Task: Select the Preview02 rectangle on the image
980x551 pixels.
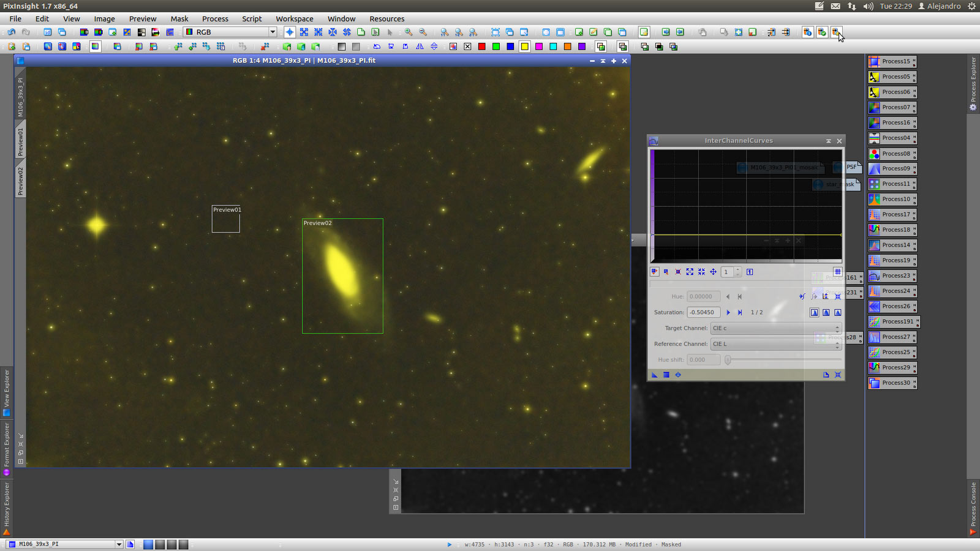Action: (x=342, y=276)
